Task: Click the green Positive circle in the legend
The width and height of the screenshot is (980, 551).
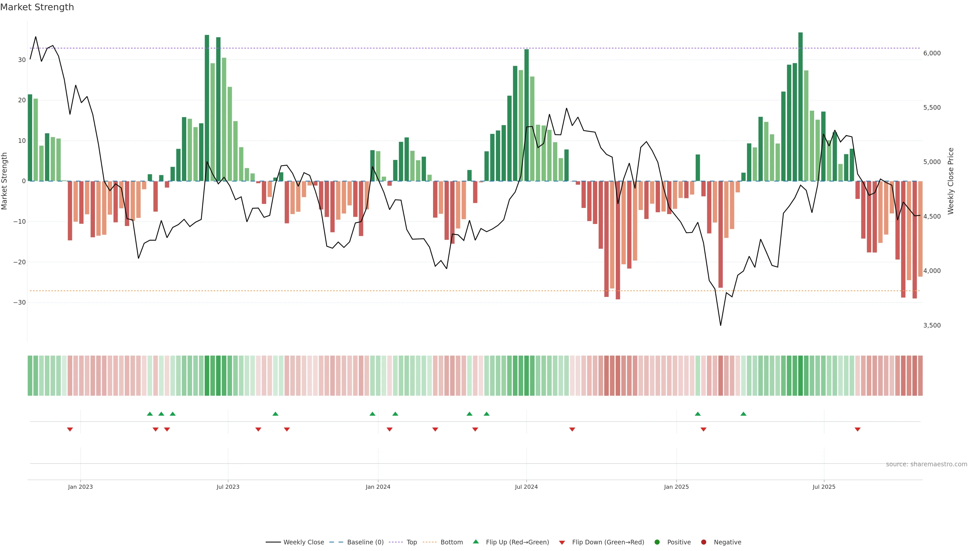Action: [x=657, y=542]
